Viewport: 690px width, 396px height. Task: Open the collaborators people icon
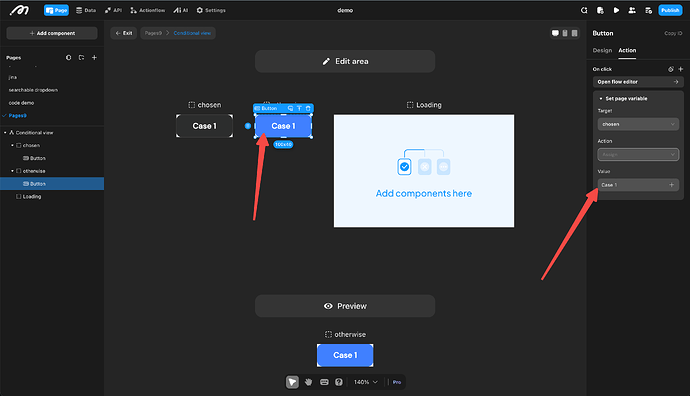(632, 10)
